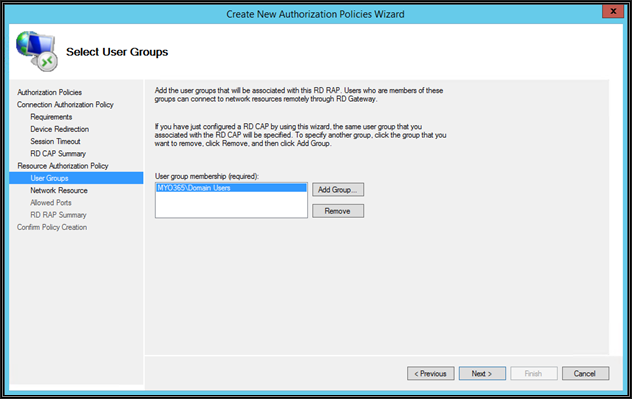
Task: Go to the Network Resource step
Action: point(59,190)
